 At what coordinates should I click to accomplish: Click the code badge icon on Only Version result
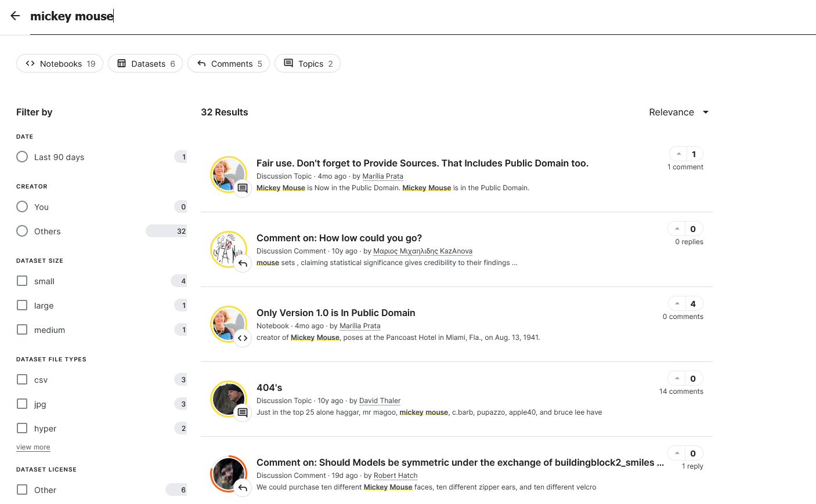pos(243,338)
